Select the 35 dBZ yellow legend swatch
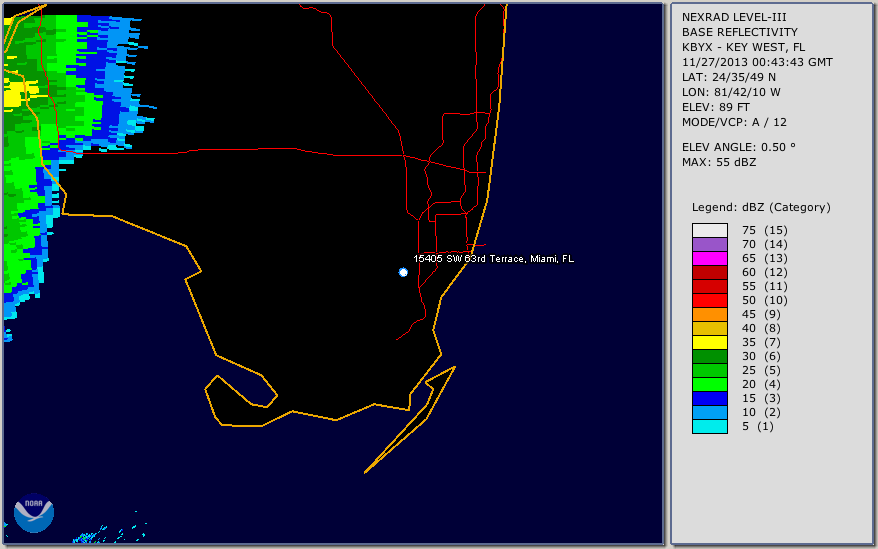 (709, 342)
